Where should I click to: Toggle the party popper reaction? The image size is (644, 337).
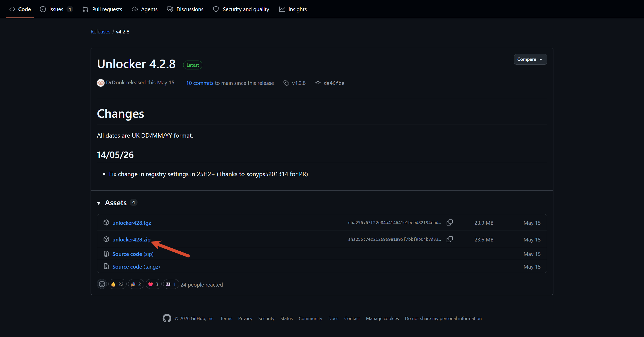pos(136,284)
